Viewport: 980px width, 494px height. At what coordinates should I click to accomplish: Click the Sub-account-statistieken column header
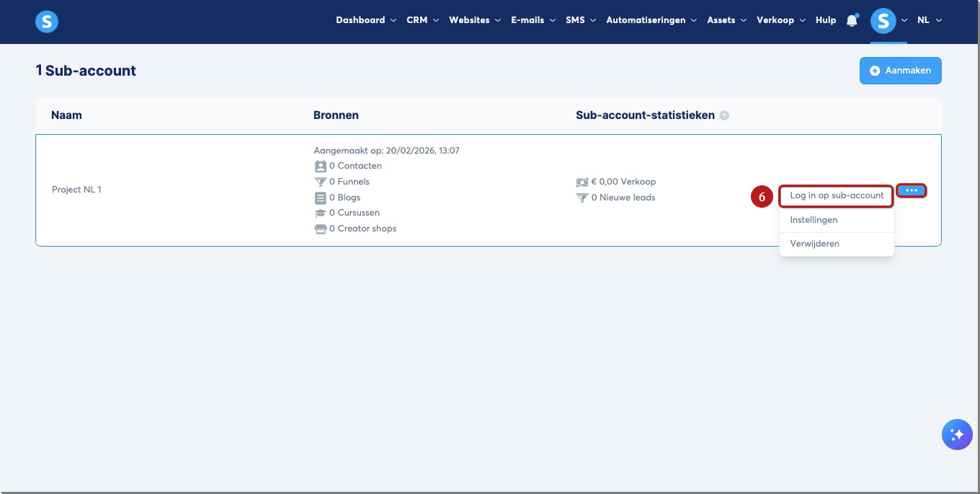coord(645,115)
